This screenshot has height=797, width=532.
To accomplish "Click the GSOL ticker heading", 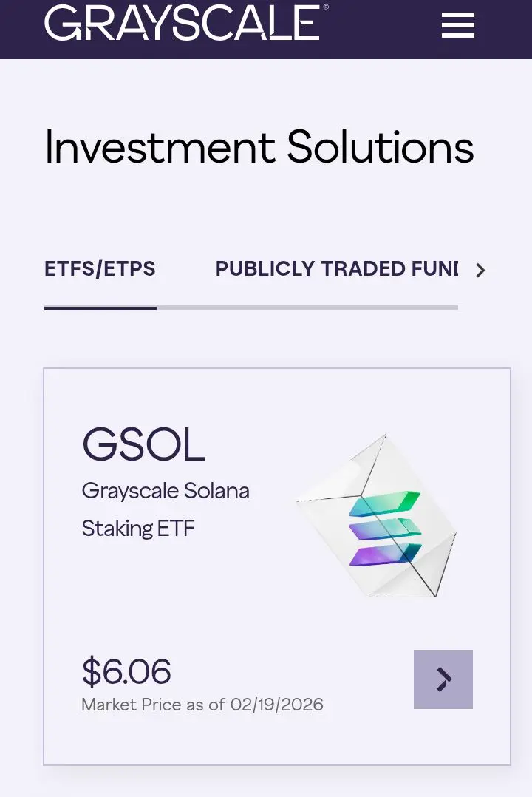I will point(143,445).
